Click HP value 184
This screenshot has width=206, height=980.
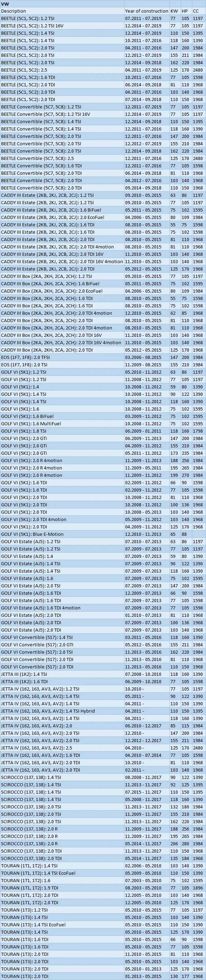[185, 858]
